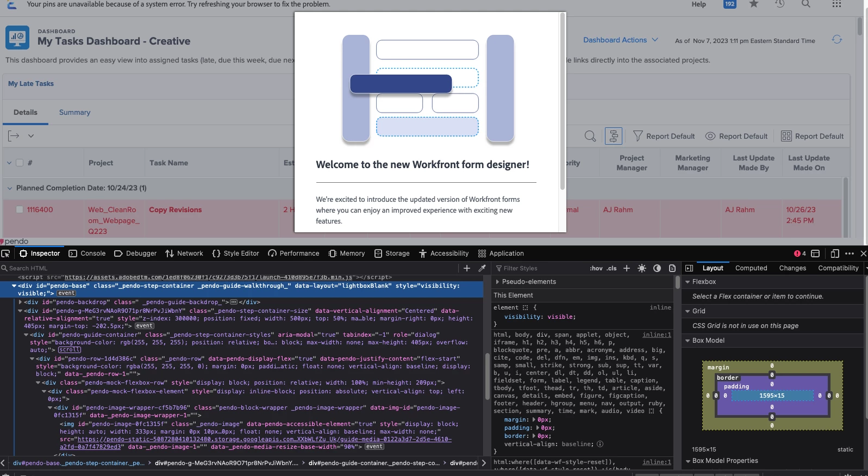The image size is (868, 476).
Task: Open the Debugger panel
Action: click(x=135, y=254)
